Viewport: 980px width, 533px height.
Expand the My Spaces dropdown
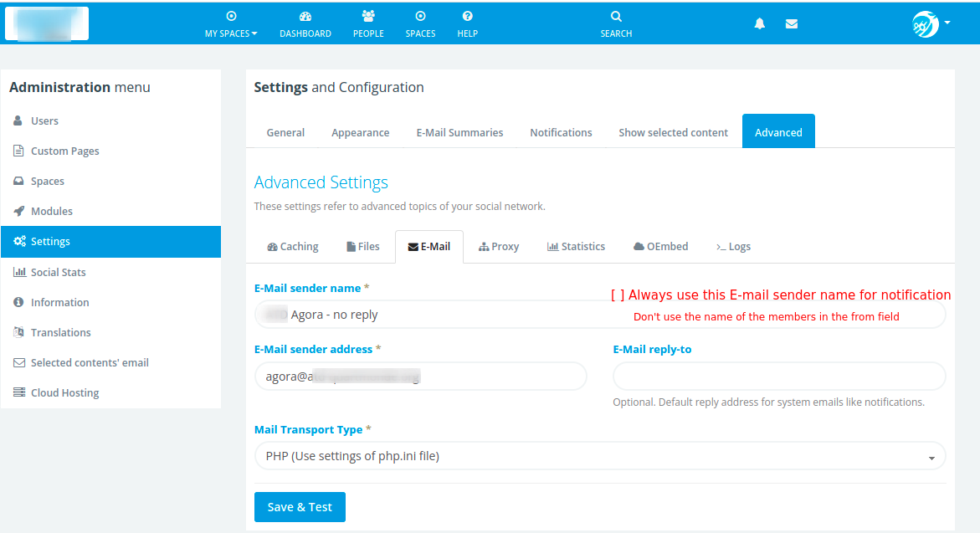(231, 23)
